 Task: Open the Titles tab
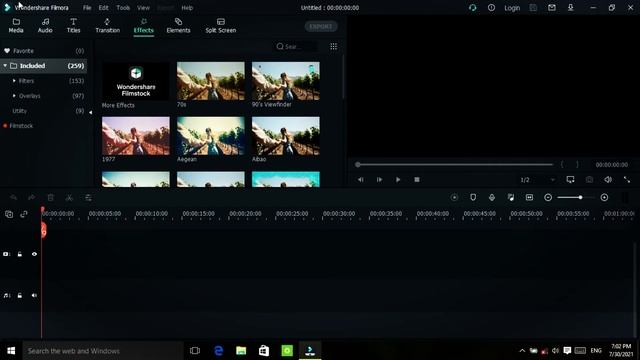pos(73,25)
